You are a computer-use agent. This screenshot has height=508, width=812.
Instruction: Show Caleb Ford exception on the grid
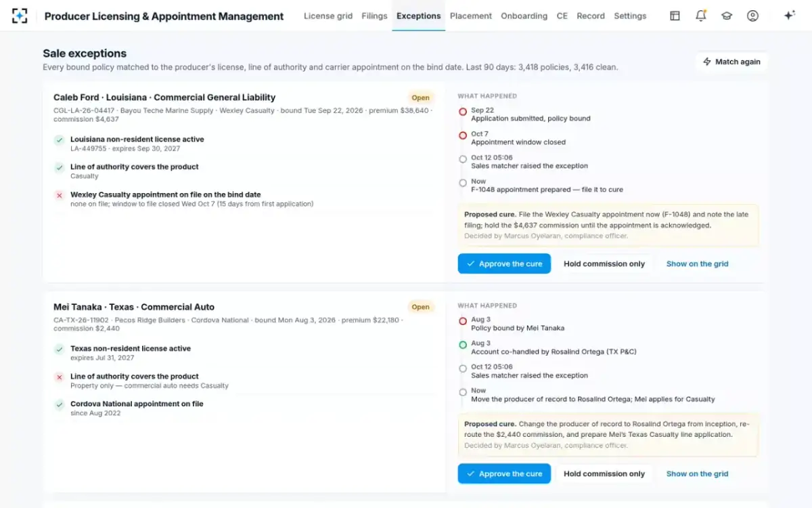tap(697, 264)
